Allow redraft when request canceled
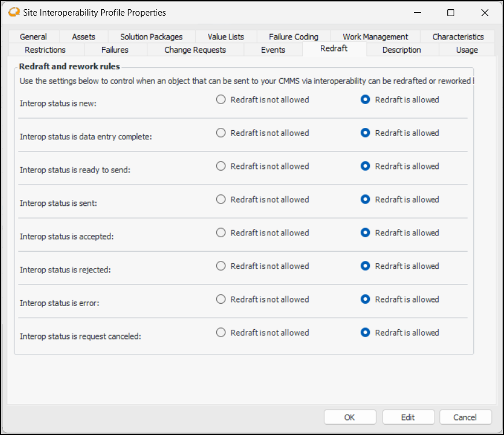 (x=365, y=333)
